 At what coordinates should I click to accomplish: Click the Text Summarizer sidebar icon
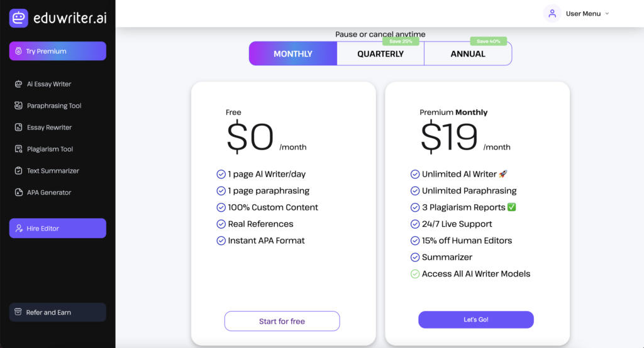point(18,171)
